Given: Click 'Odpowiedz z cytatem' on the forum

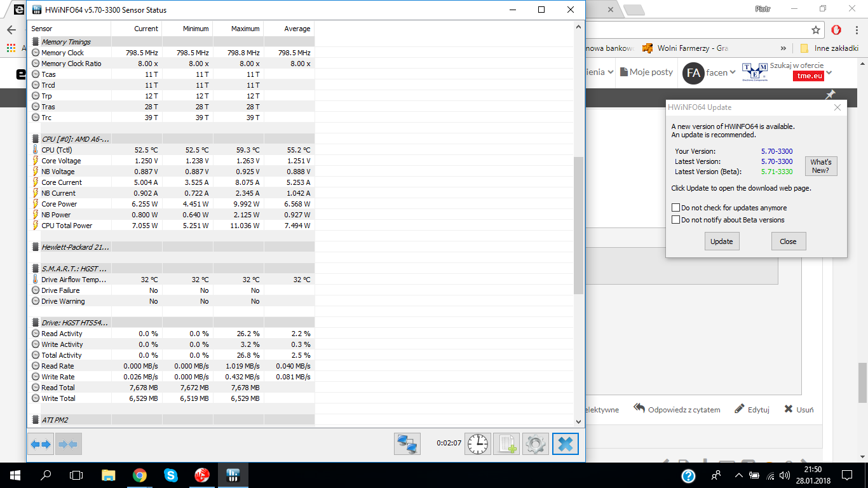Looking at the screenshot, I should point(677,410).
